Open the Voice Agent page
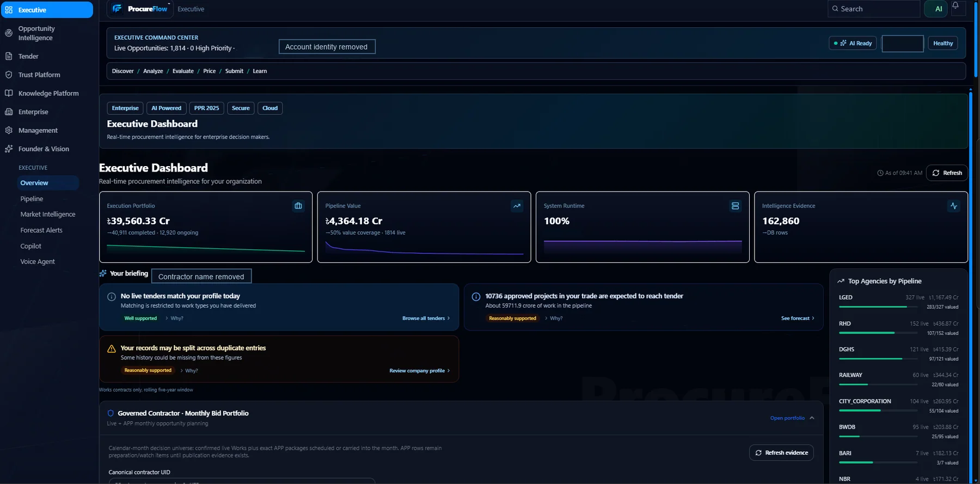The width and height of the screenshot is (980, 484). point(38,262)
